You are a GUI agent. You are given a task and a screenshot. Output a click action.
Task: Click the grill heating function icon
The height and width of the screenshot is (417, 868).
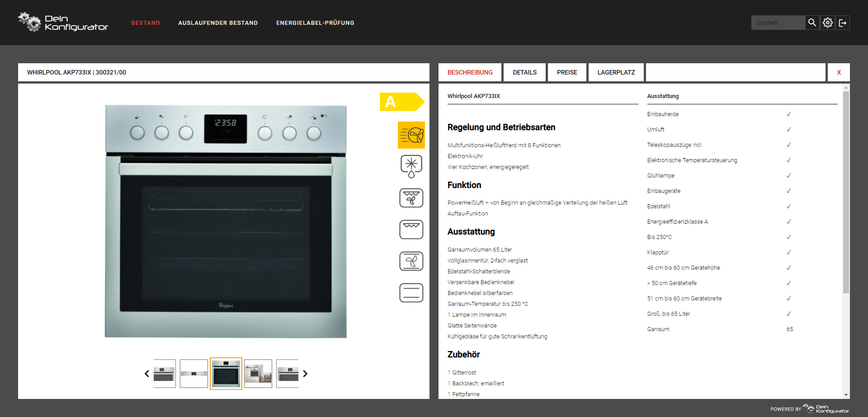(x=411, y=230)
